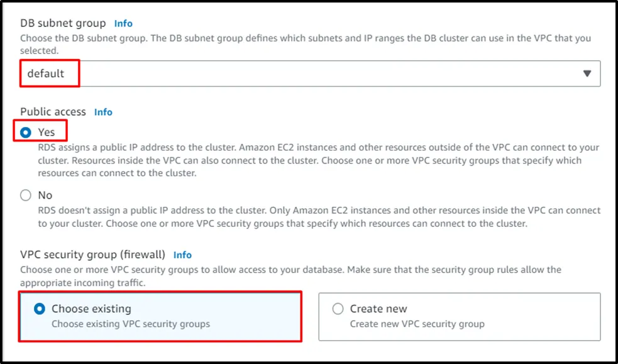Open the Public access Info link
618x364 pixels.
103,112
